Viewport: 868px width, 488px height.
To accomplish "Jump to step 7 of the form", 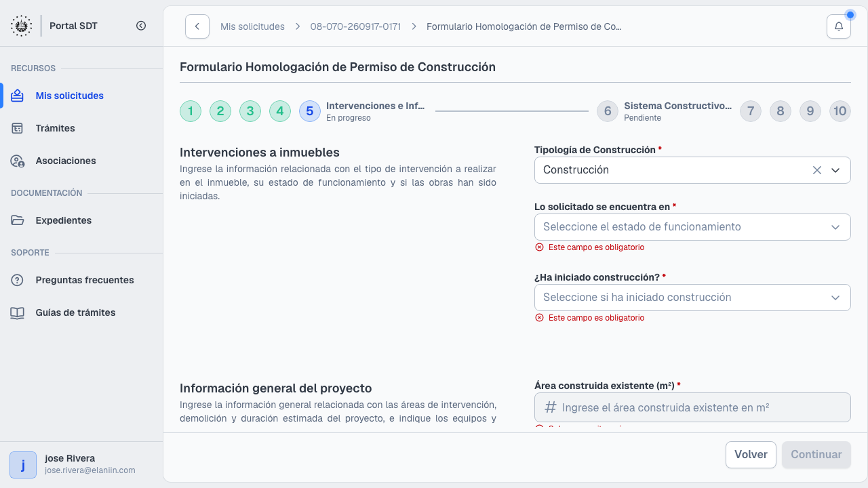I will click(751, 111).
